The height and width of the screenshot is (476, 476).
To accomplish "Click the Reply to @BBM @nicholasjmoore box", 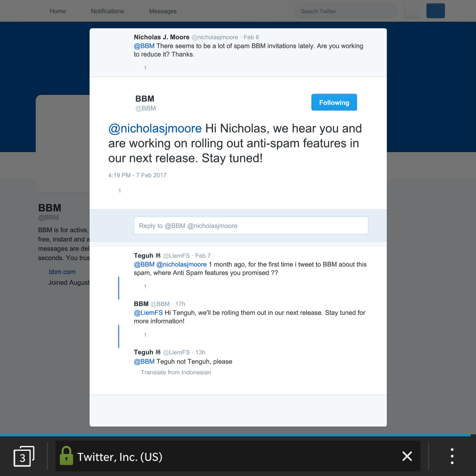I will click(251, 225).
